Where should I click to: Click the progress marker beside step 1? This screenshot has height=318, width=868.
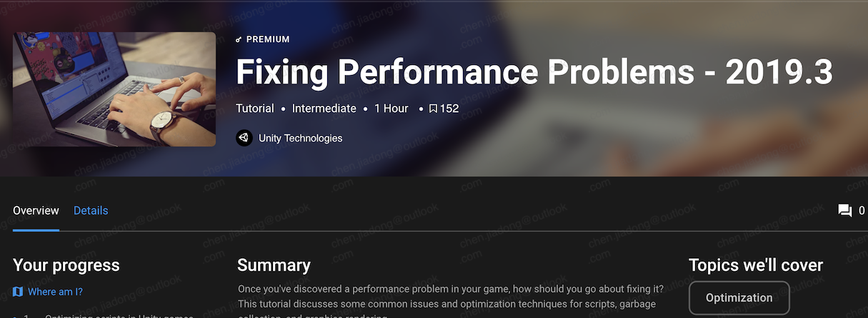[x=16, y=317]
